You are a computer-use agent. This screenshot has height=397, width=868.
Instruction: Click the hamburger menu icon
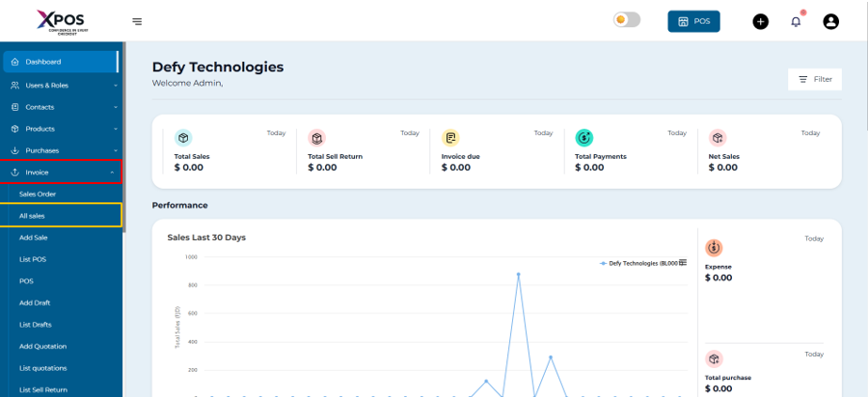click(x=137, y=21)
